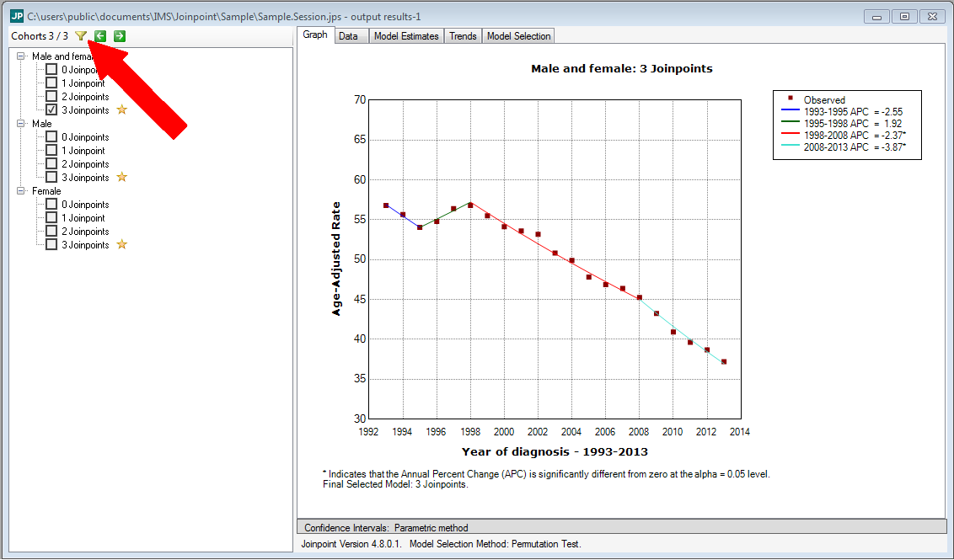Switch to the Data tab
The width and height of the screenshot is (954, 560).
coord(348,36)
